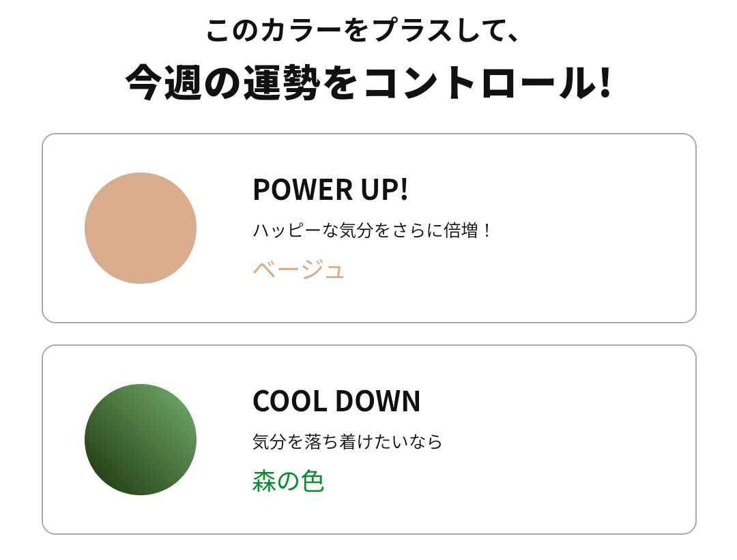Click the 今週の運勢をコントロール! headline

pyautogui.click(x=368, y=83)
